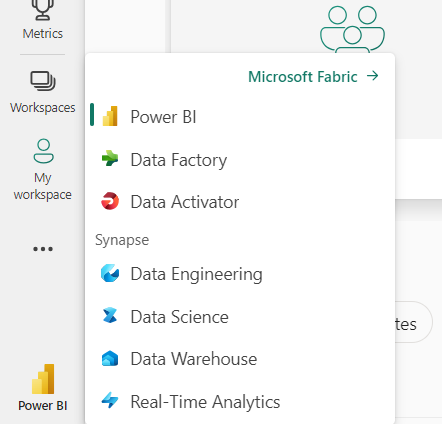Open the Workspaces panel icon
This screenshot has height=424, width=442.
(x=43, y=81)
